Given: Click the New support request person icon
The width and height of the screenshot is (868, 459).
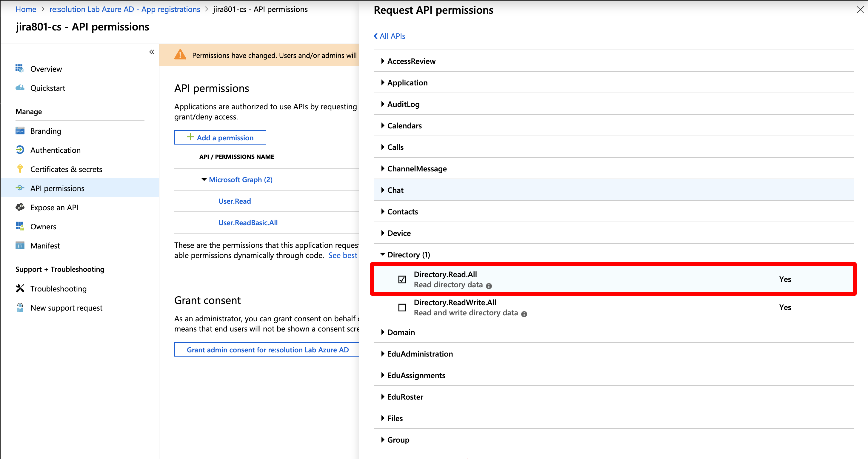Looking at the screenshot, I should (20, 307).
